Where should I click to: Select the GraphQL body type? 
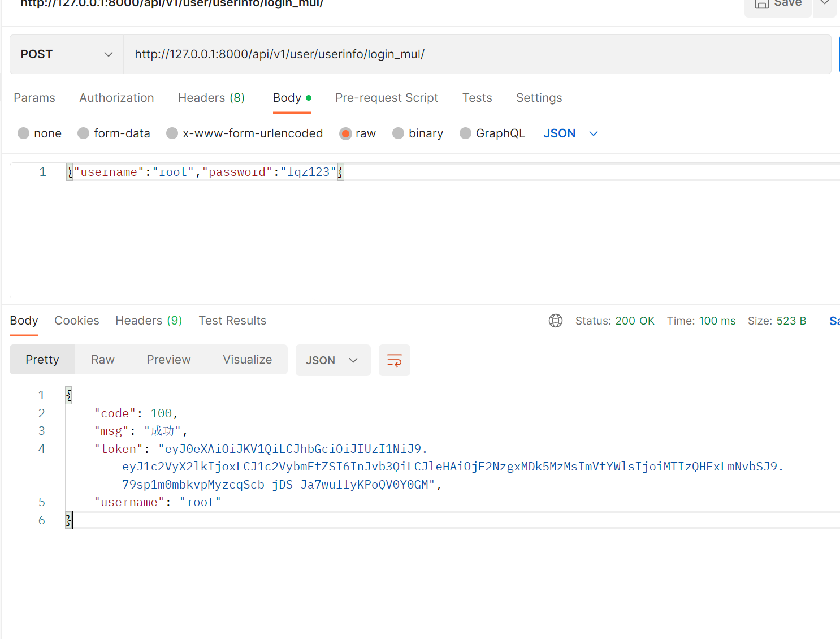492,133
